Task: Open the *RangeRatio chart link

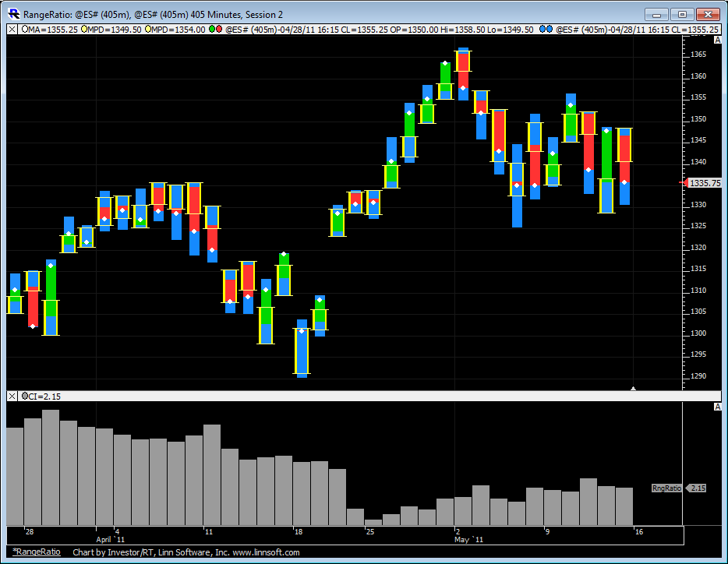Action: pyautogui.click(x=37, y=552)
